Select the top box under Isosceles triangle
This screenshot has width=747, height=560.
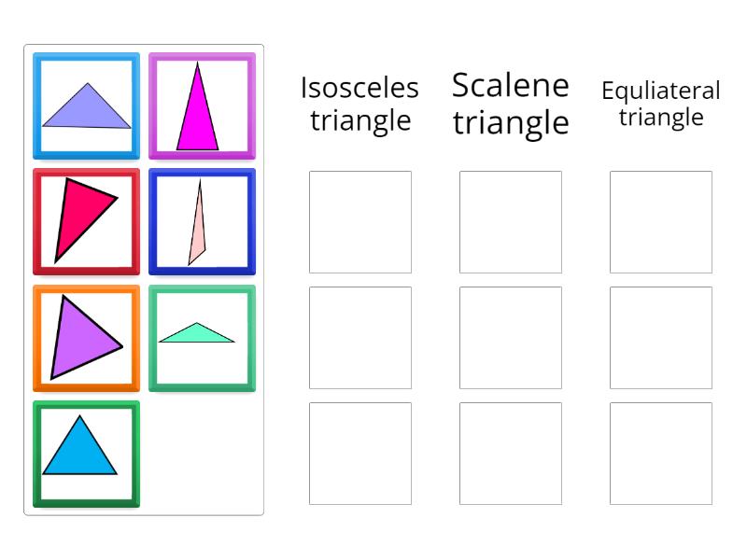(360, 222)
